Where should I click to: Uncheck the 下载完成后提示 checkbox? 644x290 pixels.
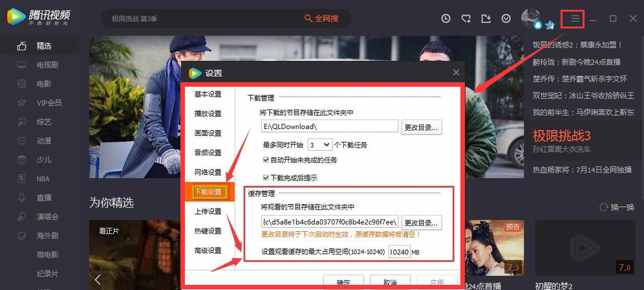tap(266, 177)
